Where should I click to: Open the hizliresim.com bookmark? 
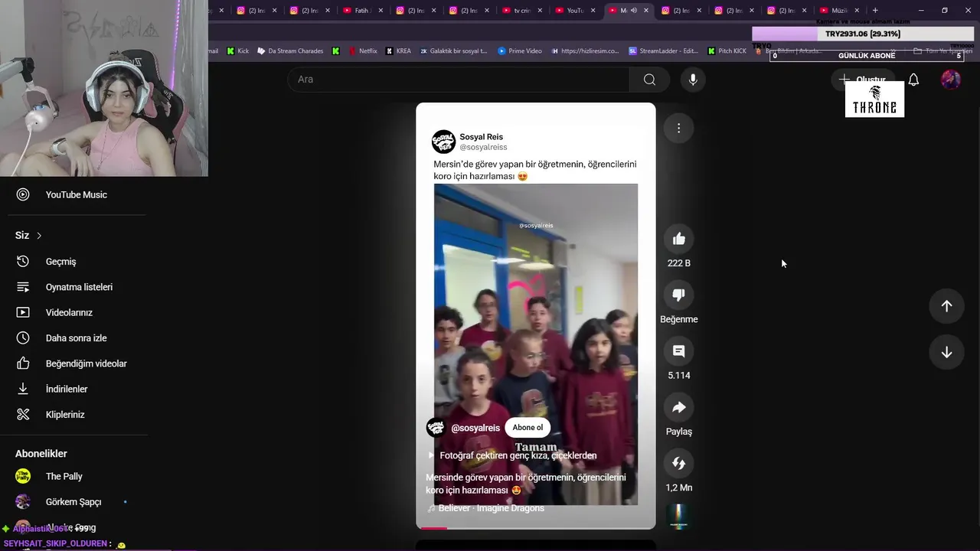(x=584, y=51)
